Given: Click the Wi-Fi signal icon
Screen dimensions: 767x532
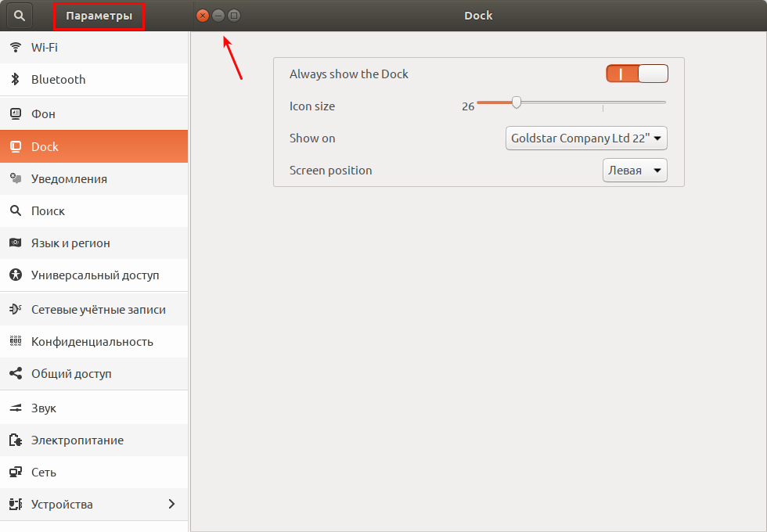Looking at the screenshot, I should pos(16,47).
